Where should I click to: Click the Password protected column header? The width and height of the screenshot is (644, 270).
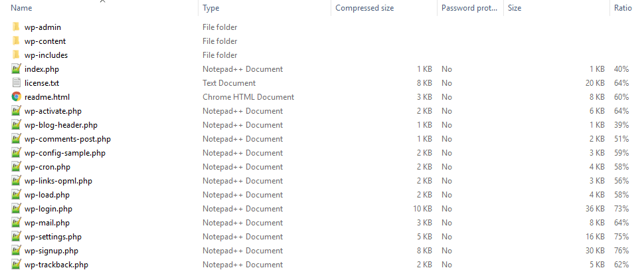(x=469, y=8)
